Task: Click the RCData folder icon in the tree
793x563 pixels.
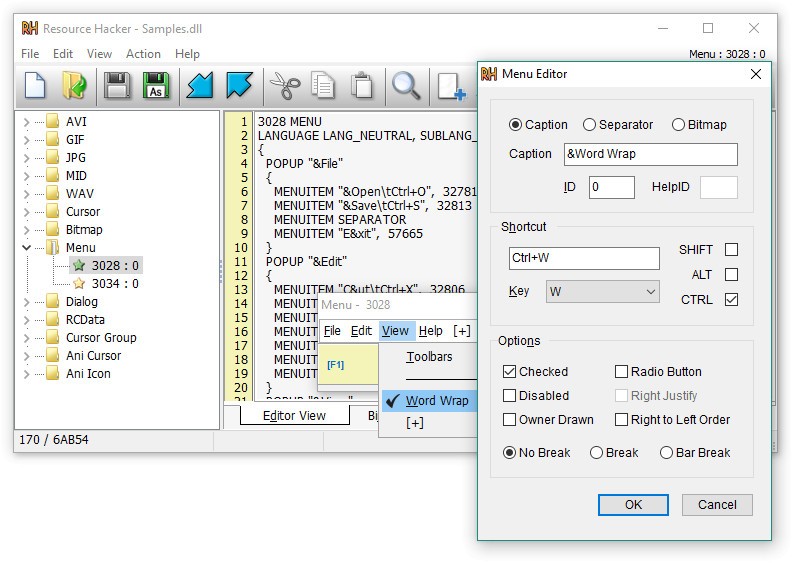Action: pyautogui.click(x=53, y=319)
